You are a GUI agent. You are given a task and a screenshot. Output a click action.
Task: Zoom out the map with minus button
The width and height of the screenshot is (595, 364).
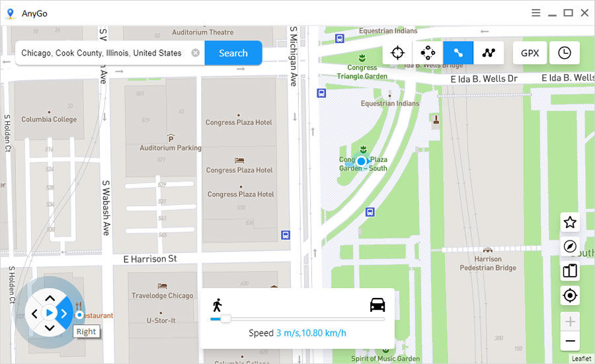point(570,341)
